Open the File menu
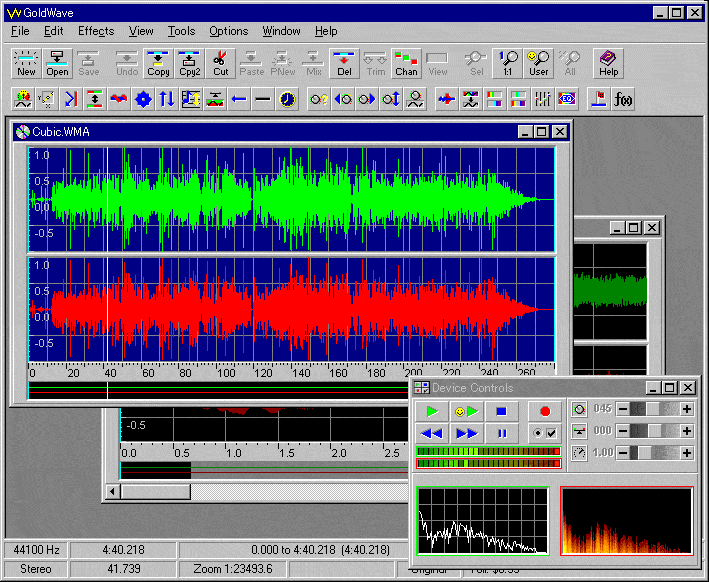This screenshot has width=709, height=582. [20, 31]
